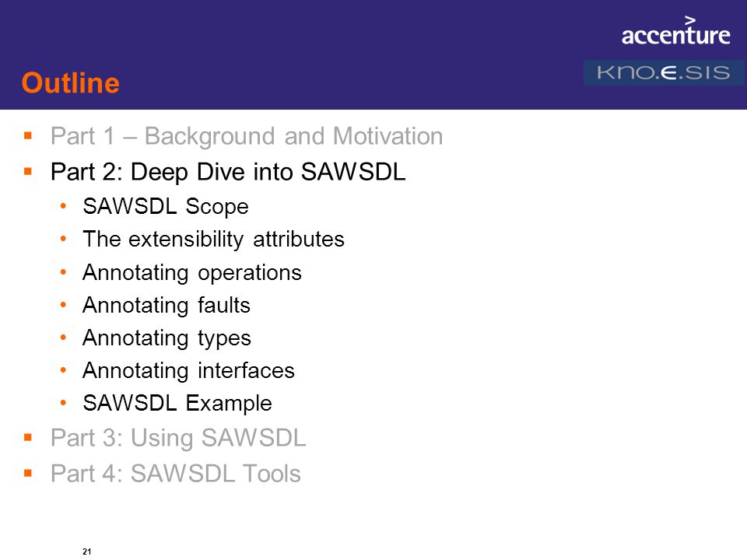Click The extensibility attributes line

(x=213, y=239)
